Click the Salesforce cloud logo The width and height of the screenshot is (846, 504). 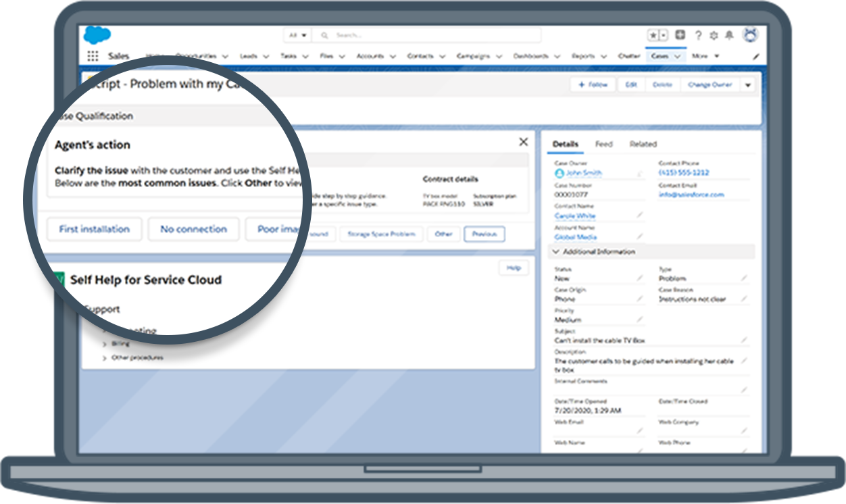click(97, 35)
